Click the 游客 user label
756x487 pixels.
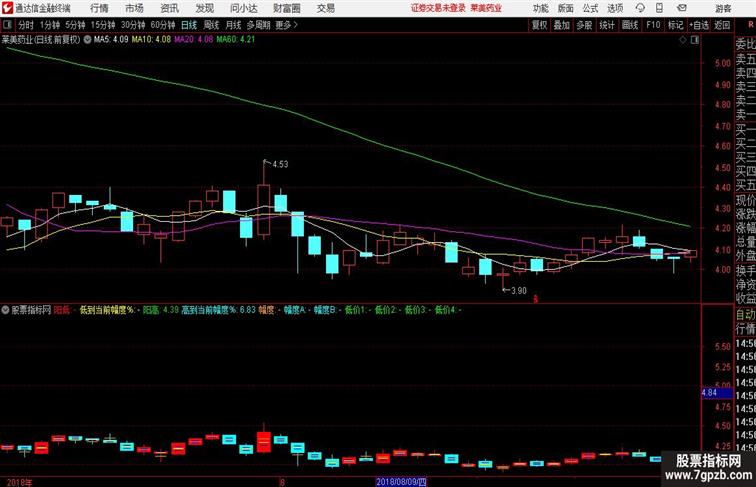coord(723,8)
